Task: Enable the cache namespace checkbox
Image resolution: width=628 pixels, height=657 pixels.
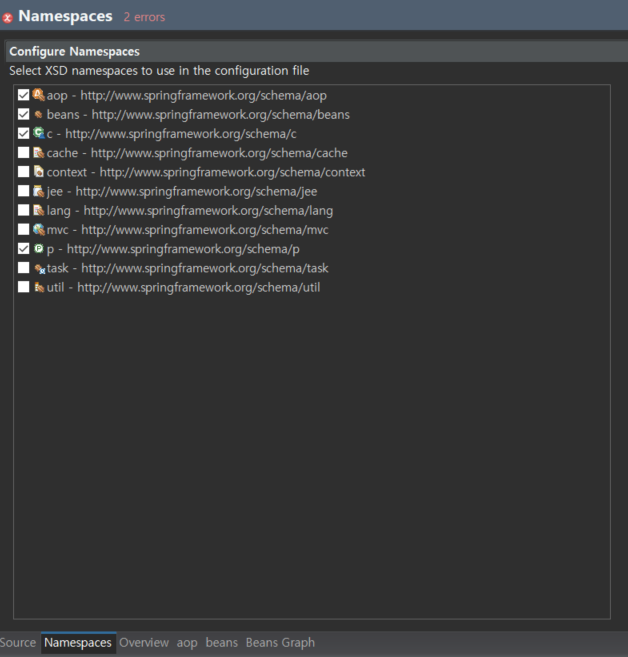Action: coord(23,153)
